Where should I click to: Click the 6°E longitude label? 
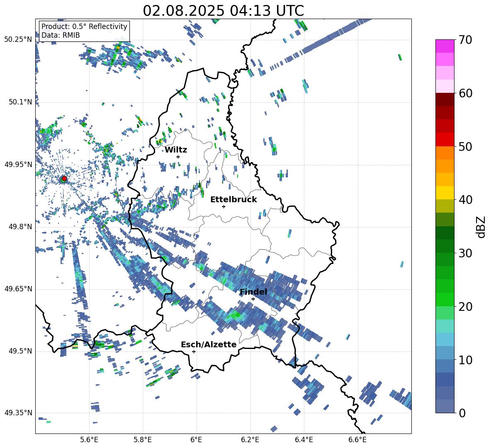coord(196,440)
